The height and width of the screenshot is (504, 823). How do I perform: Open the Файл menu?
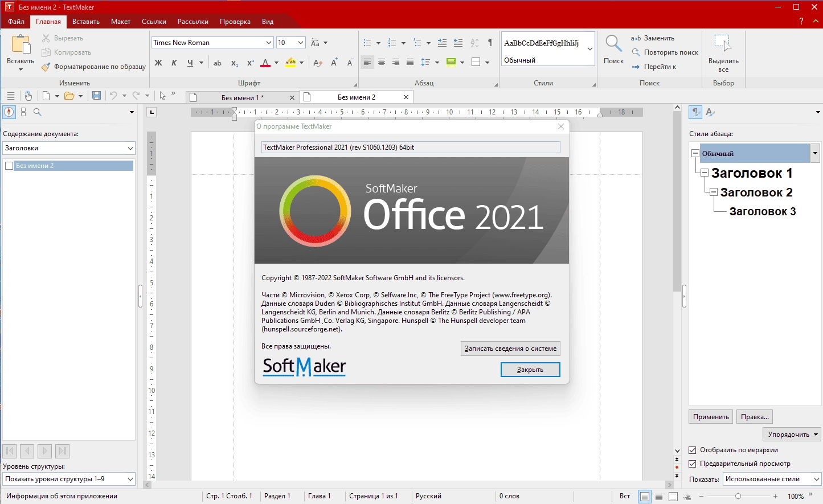click(x=16, y=22)
